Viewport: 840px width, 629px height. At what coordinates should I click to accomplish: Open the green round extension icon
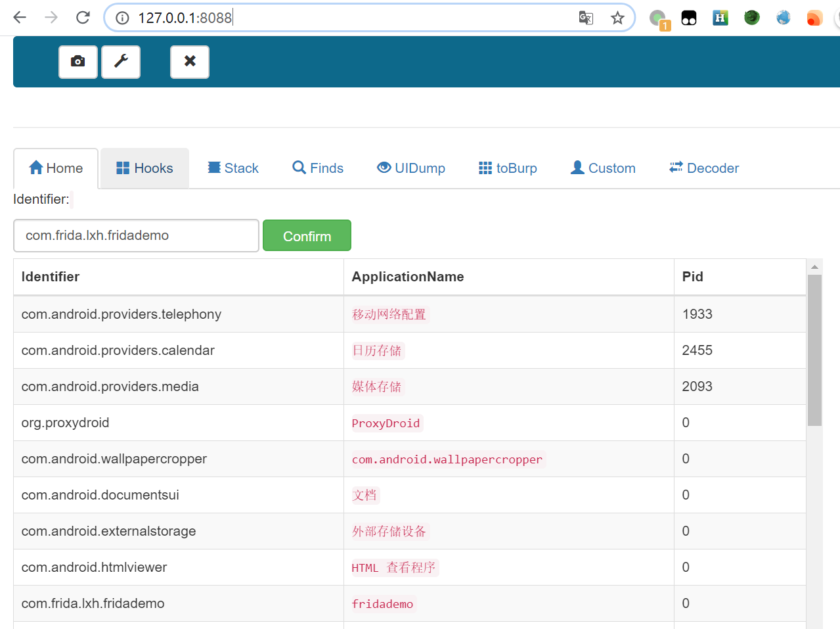752,18
